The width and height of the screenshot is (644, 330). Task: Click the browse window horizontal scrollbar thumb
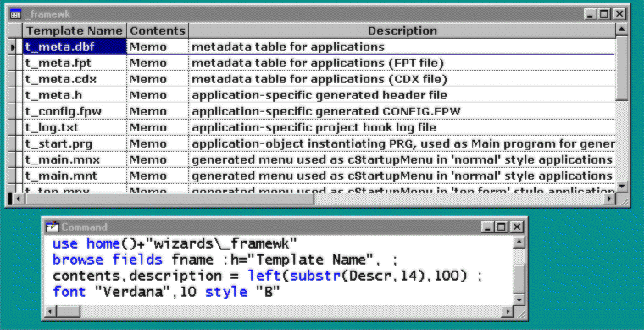point(169,199)
